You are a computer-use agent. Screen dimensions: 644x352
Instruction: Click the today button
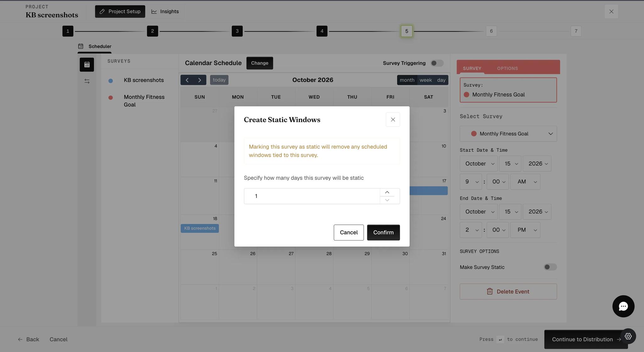tap(219, 80)
